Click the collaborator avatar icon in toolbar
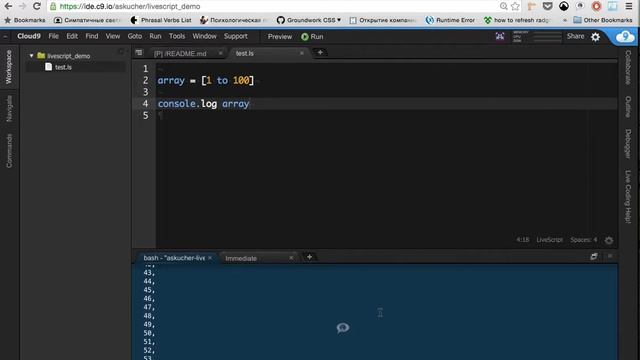This screenshot has height=360, width=640. pyautogui.click(x=500, y=36)
